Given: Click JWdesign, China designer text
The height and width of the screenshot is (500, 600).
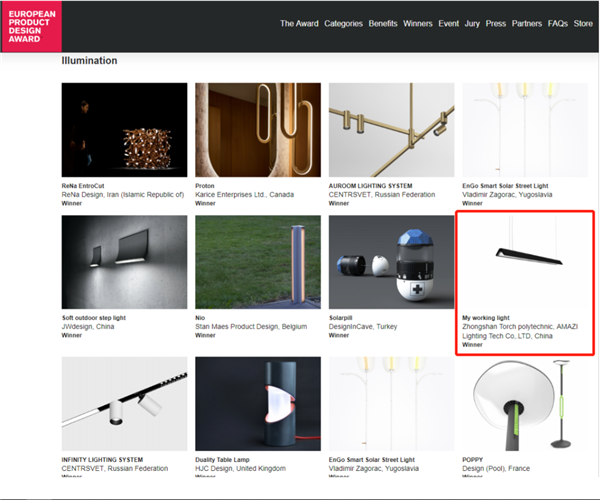Looking at the screenshot, I should coord(88,327).
